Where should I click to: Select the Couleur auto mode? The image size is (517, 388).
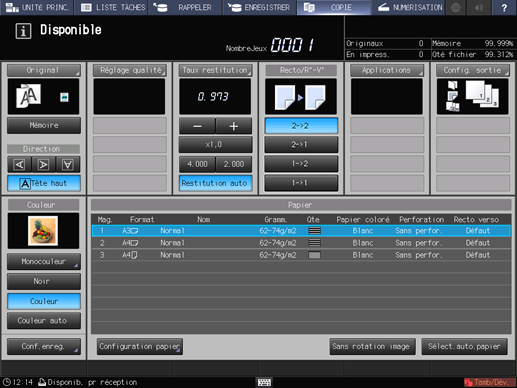(x=44, y=321)
